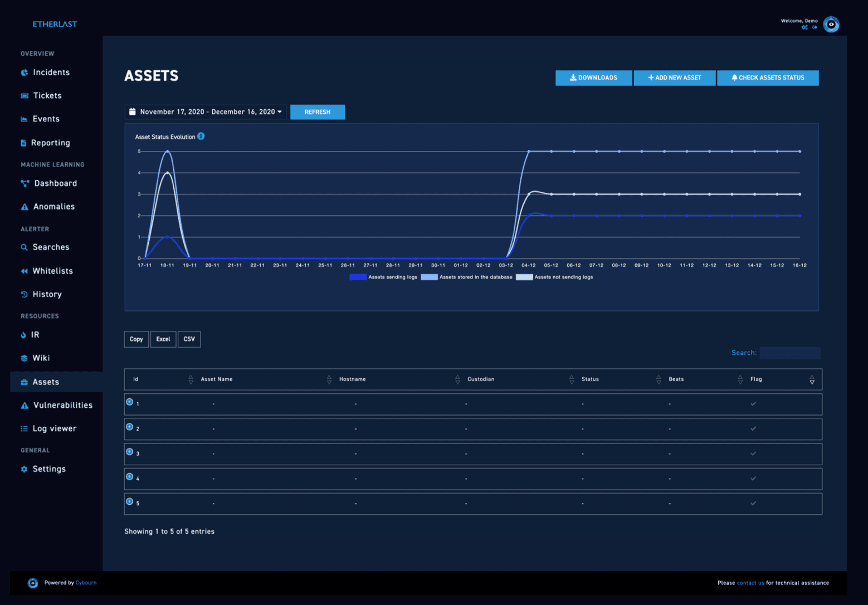Open the date range picker dropdown
The image size is (868, 605).
206,112
